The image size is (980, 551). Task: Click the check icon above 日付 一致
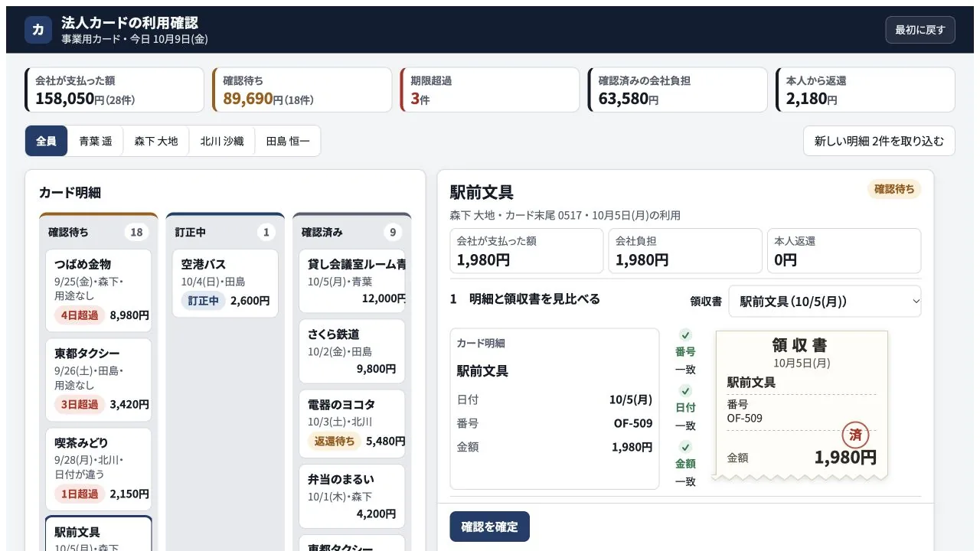click(x=685, y=391)
